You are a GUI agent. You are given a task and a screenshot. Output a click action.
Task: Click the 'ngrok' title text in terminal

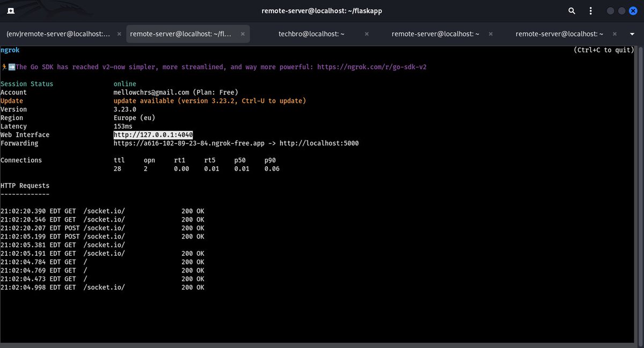pyautogui.click(x=10, y=50)
